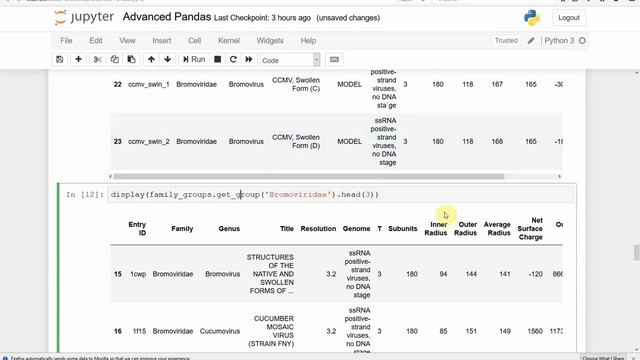The height and width of the screenshot is (360, 640).
Task: Copy selected cells
Action: point(114,60)
